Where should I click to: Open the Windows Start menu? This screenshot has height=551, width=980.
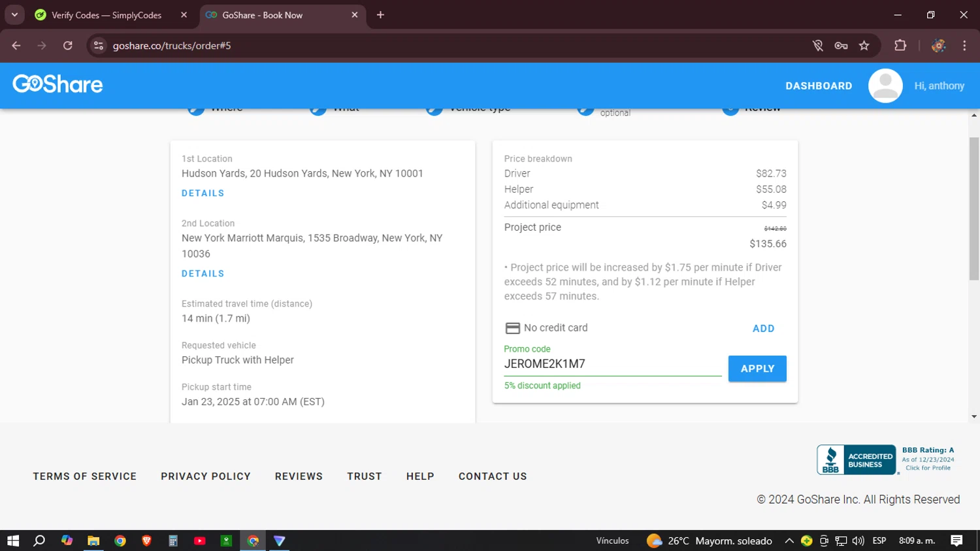pyautogui.click(x=13, y=541)
